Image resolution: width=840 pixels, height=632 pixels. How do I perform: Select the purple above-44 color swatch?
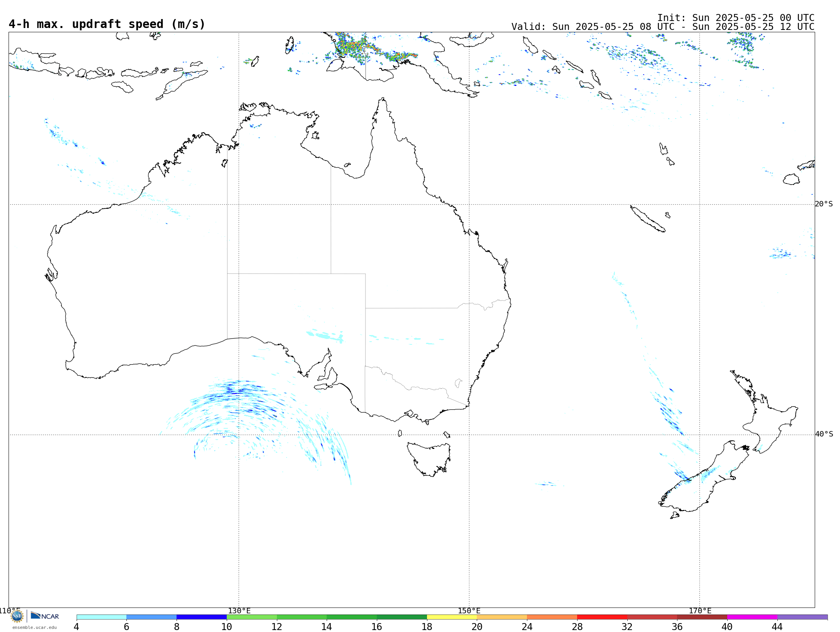click(x=802, y=617)
